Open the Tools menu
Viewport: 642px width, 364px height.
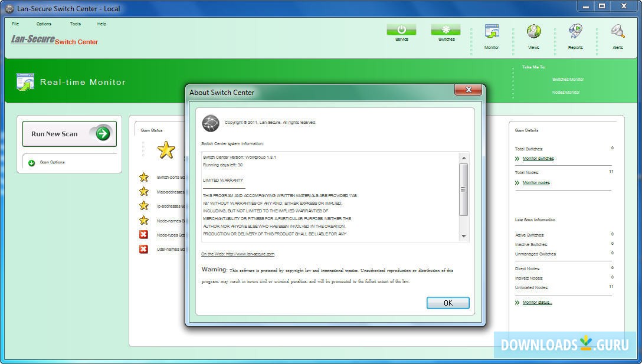point(76,24)
